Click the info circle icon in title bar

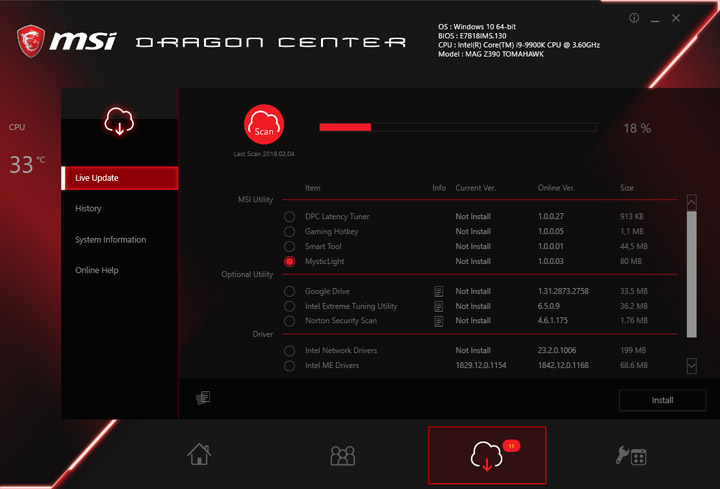click(x=634, y=18)
